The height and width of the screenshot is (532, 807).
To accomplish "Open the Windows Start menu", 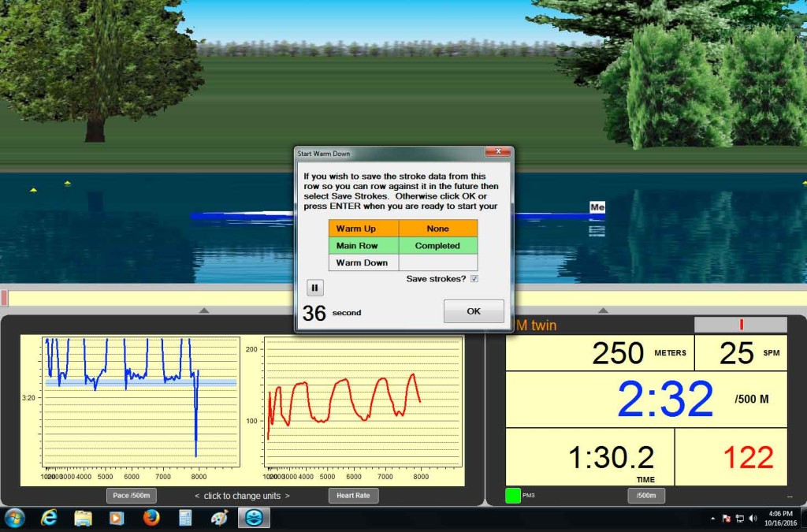I will coord(15,518).
